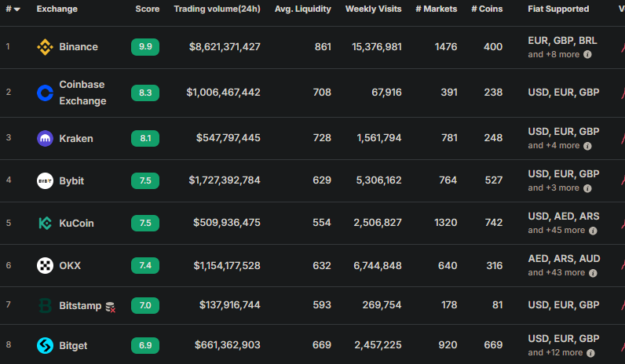Viewport: 625px width, 364px height.
Task: Click Coinbase weekly visits 67,916
Action: [x=386, y=93]
